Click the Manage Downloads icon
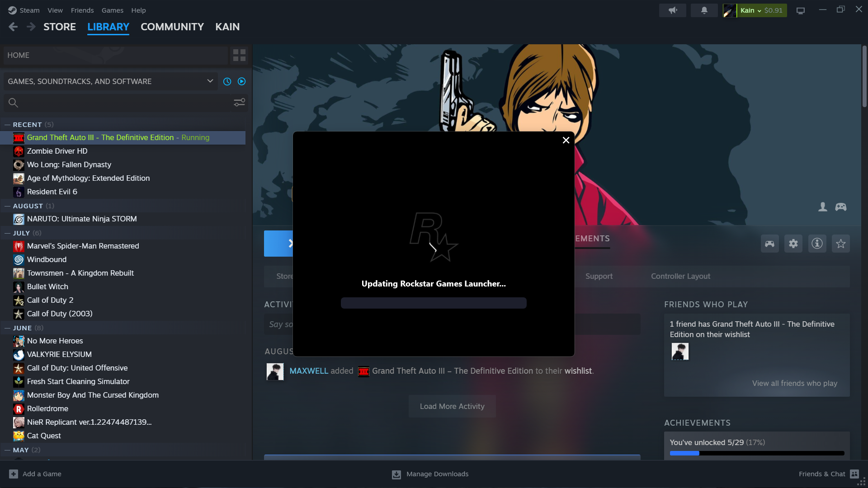This screenshot has height=488, width=868. coord(396,474)
